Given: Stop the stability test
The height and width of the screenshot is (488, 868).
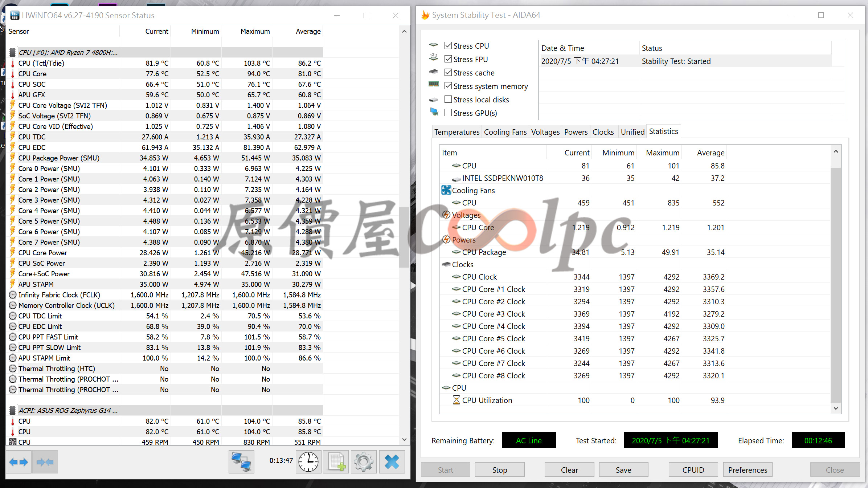Looking at the screenshot, I should 500,470.
